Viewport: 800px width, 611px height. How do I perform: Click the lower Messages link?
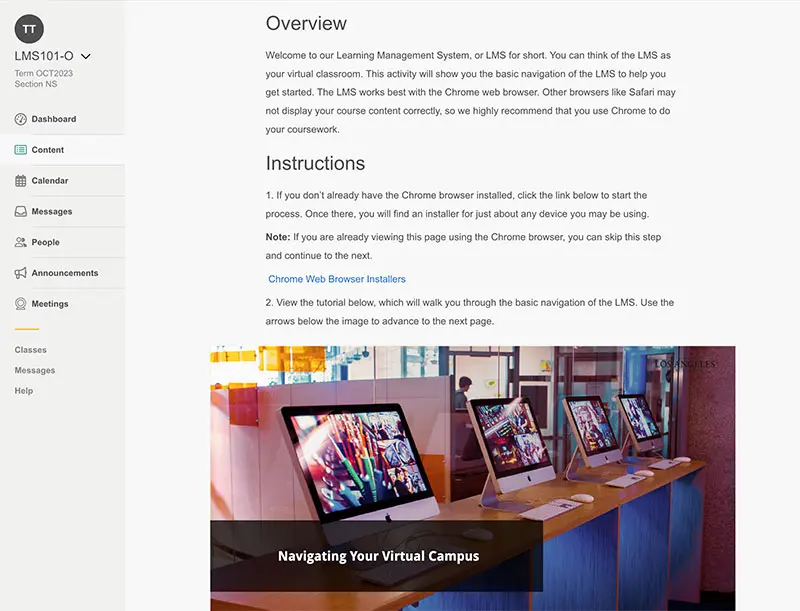coord(35,370)
